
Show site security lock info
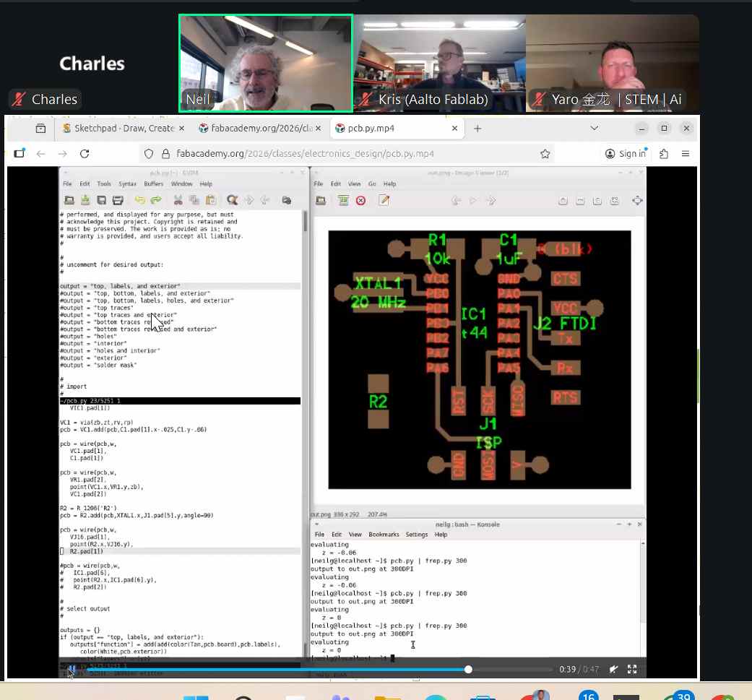point(165,154)
